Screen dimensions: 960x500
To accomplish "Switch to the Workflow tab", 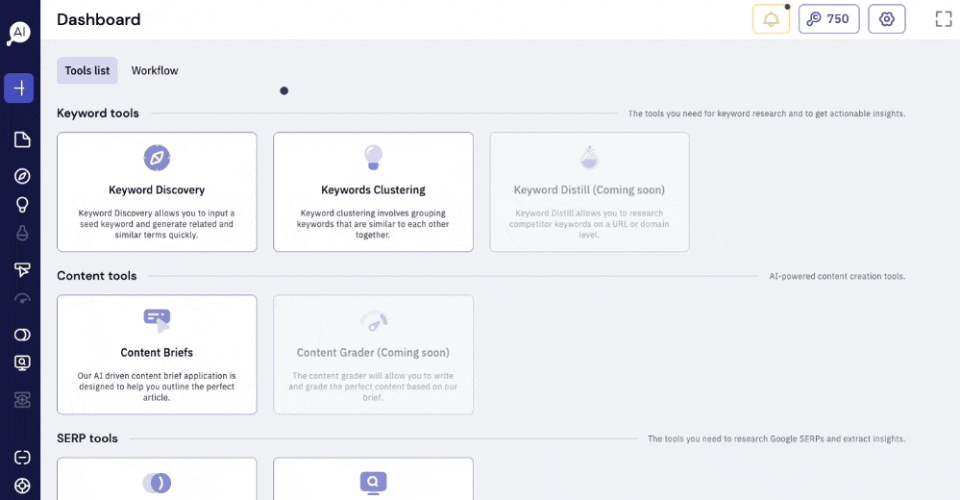I will coord(154,70).
